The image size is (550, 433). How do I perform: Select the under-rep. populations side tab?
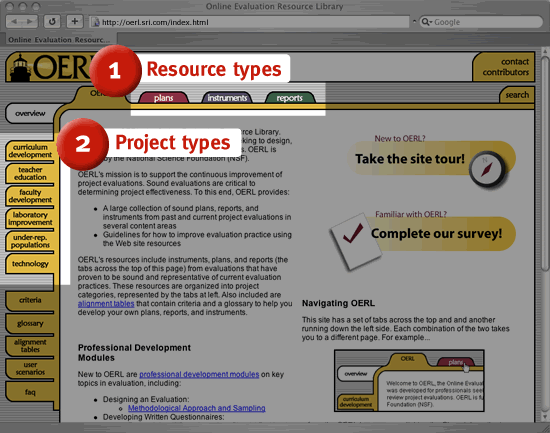30,241
